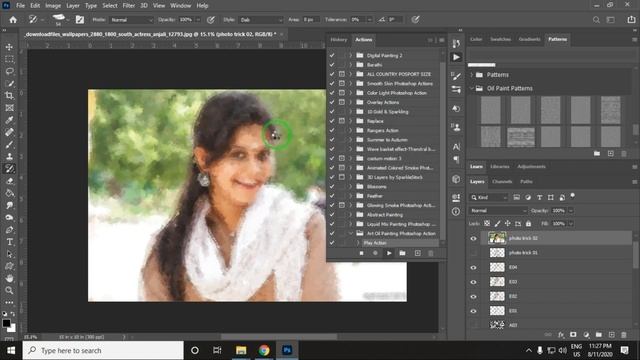Image resolution: width=640 pixels, height=360 pixels.
Task: Open the layer blend mode Normal dropdown
Action: click(498, 211)
